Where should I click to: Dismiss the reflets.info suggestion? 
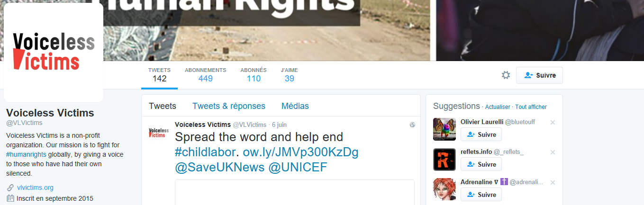click(x=553, y=152)
